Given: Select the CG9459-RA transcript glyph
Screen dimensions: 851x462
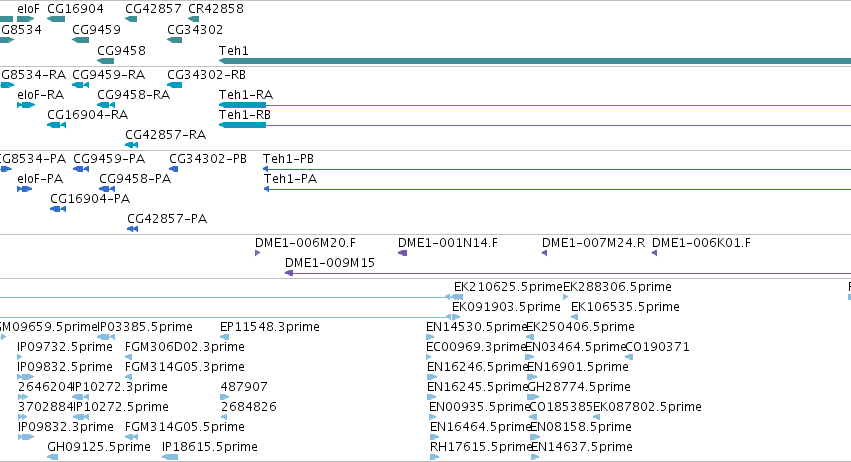Looking at the screenshot, I should pos(80,85).
